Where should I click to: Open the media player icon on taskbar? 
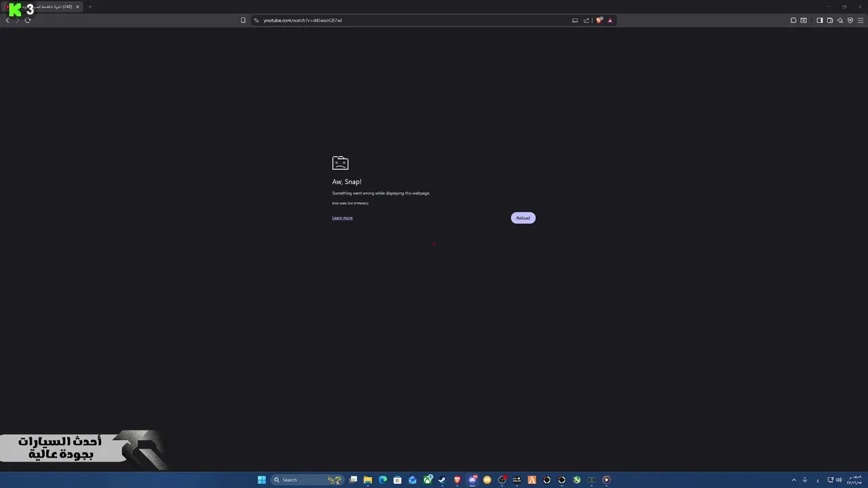(x=606, y=480)
